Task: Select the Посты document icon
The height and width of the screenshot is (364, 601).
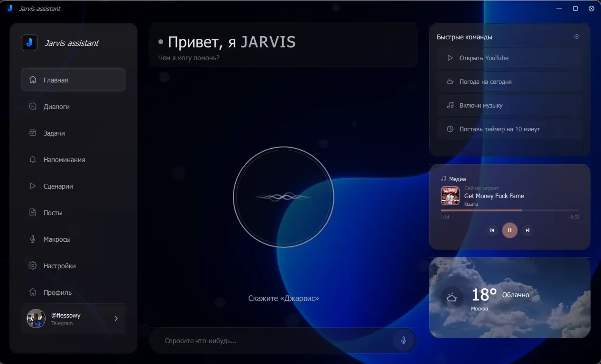Action: 33,213
